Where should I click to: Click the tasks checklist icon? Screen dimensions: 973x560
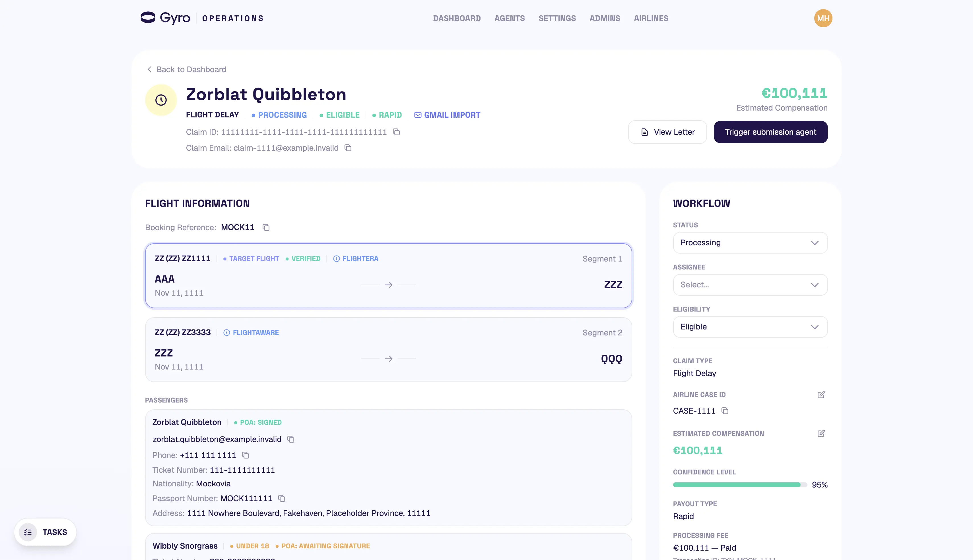point(28,532)
